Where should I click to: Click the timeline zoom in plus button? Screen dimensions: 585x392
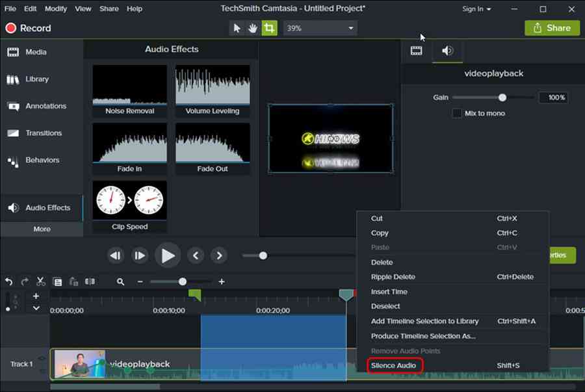tap(222, 281)
